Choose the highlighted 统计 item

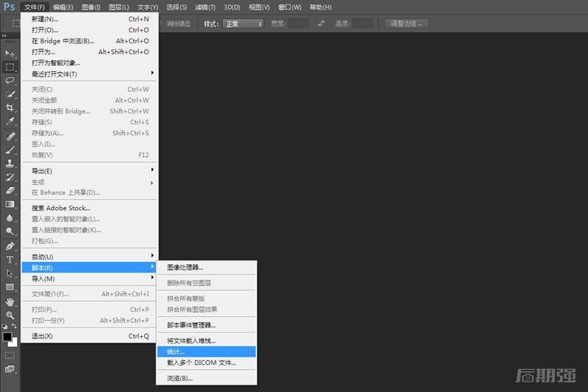coord(207,352)
